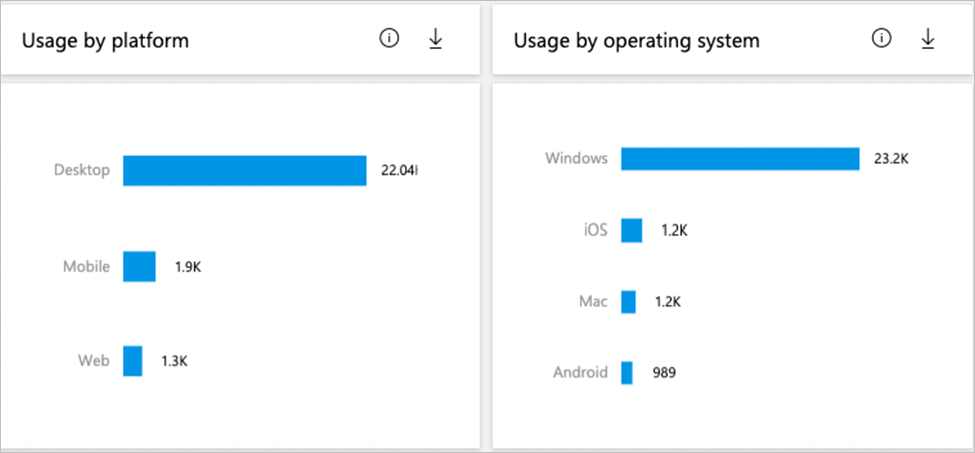This screenshot has height=453, width=975.
Task: Click the 989 Android value
Action: click(x=661, y=373)
